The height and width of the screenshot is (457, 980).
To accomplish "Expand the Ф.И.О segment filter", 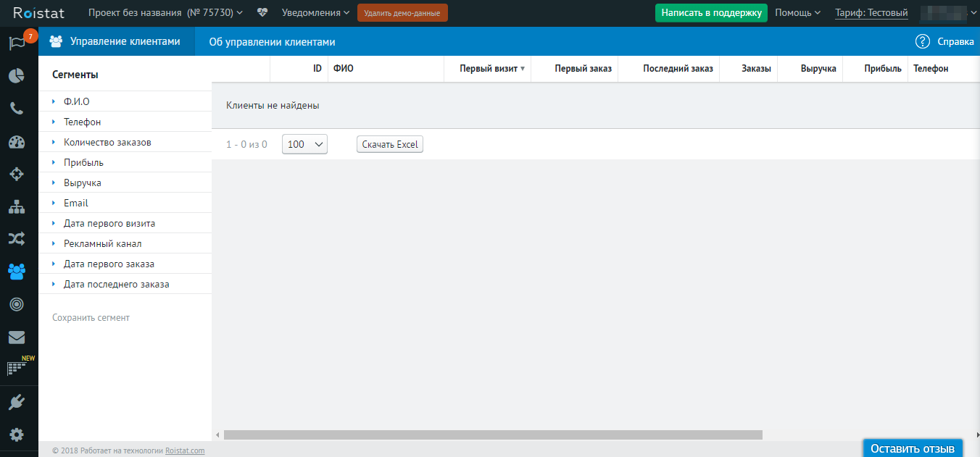I will [125, 101].
